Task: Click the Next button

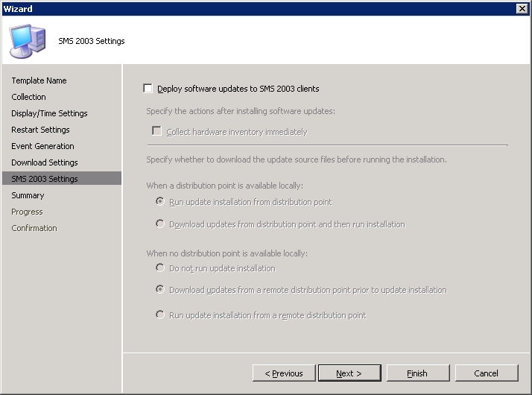Action: 349,373
